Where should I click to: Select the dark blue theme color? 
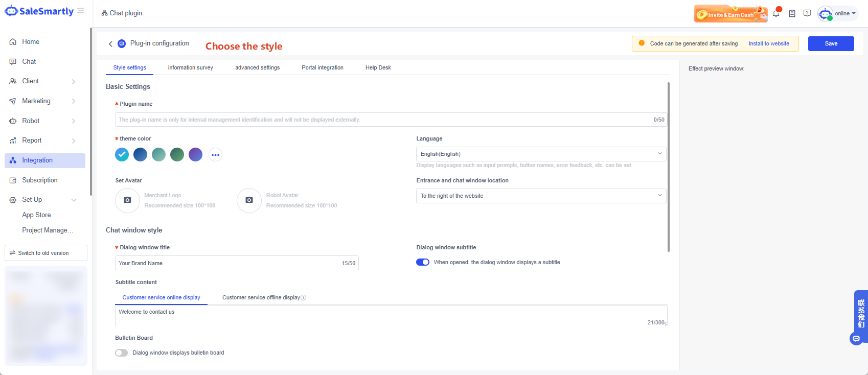click(140, 154)
